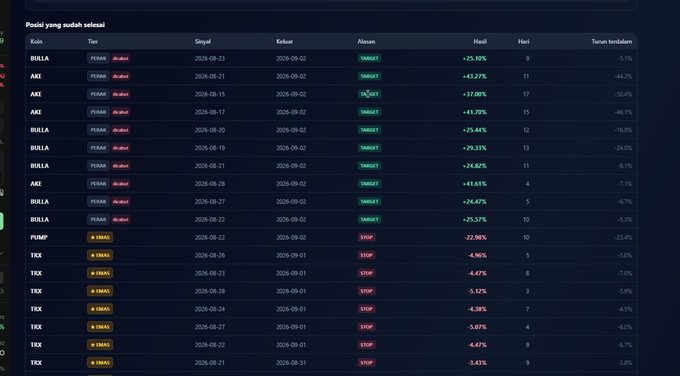The width and height of the screenshot is (680, 376).
Task: Click the star EMAS badge in the -4.96% TRX row
Action: [100, 255]
